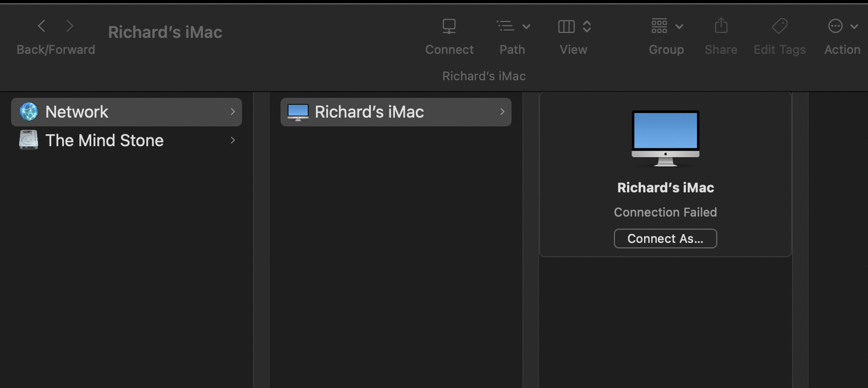Click the Connect toolbar icon
868x388 pixels.
[449, 26]
